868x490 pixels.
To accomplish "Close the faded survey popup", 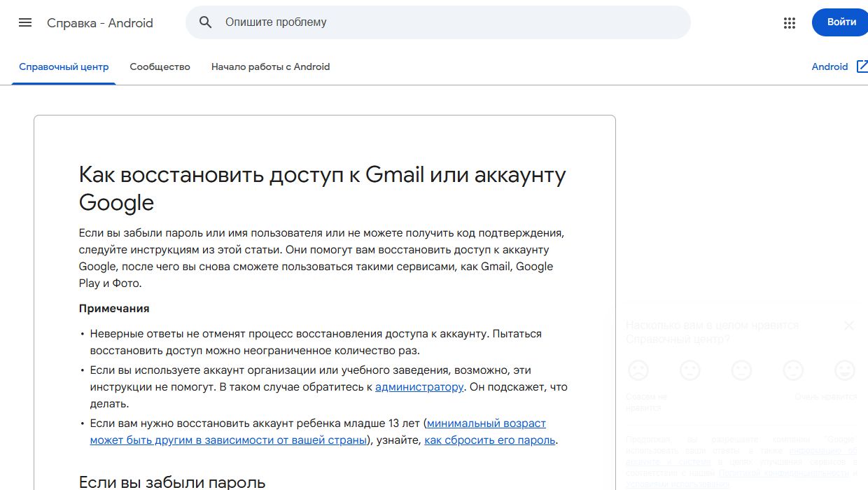I will (849, 325).
